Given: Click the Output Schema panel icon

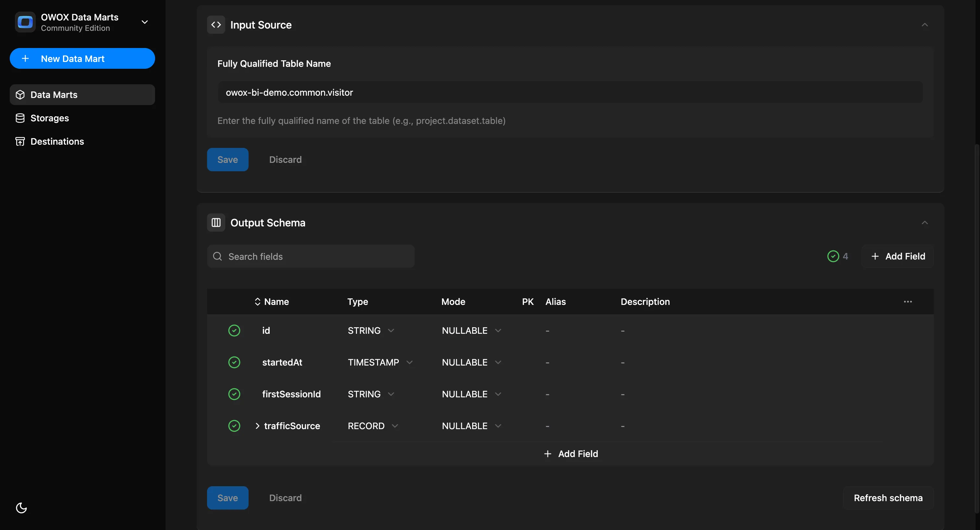Looking at the screenshot, I should click(216, 223).
